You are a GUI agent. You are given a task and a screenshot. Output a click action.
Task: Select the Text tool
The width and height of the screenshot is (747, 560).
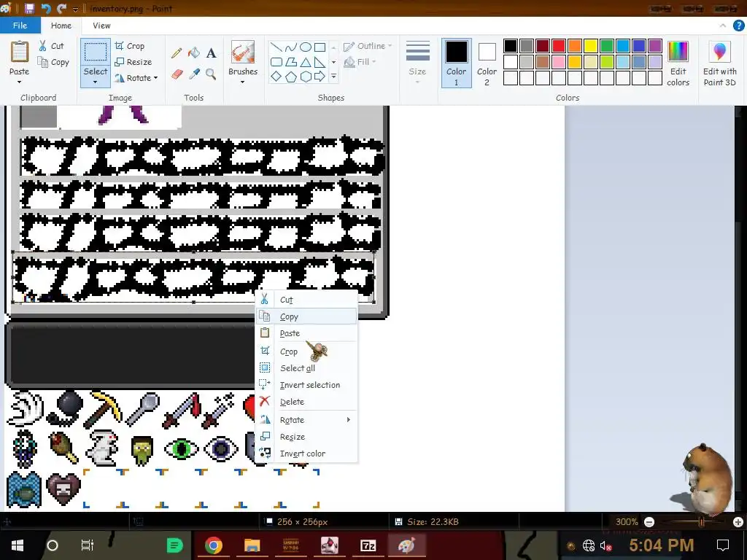click(211, 52)
